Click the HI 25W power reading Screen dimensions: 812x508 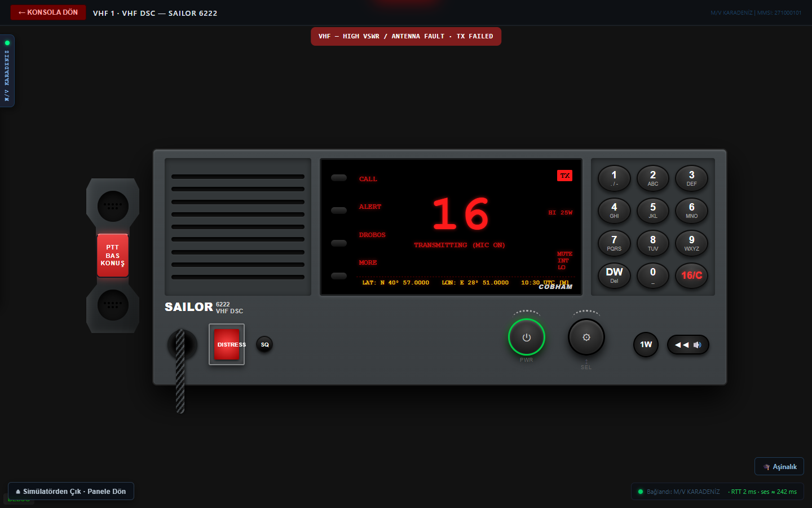(561, 213)
